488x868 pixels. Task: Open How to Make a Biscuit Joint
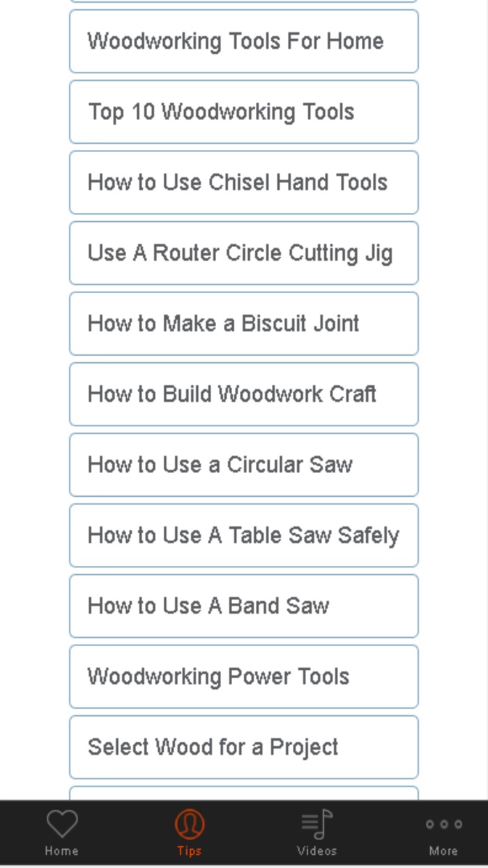tap(244, 323)
